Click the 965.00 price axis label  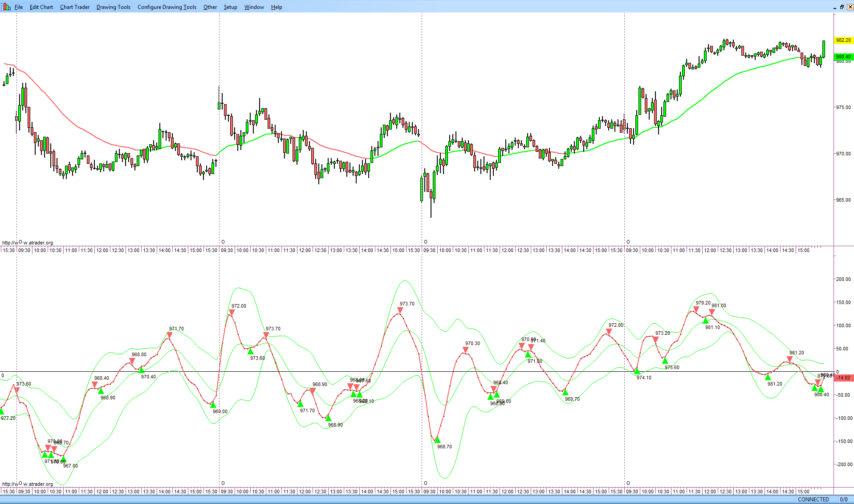point(843,200)
